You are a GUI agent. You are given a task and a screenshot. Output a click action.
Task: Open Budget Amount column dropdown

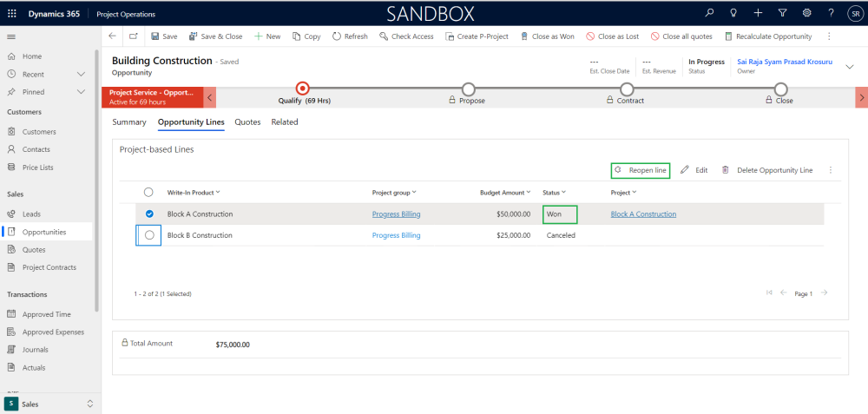point(505,193)
